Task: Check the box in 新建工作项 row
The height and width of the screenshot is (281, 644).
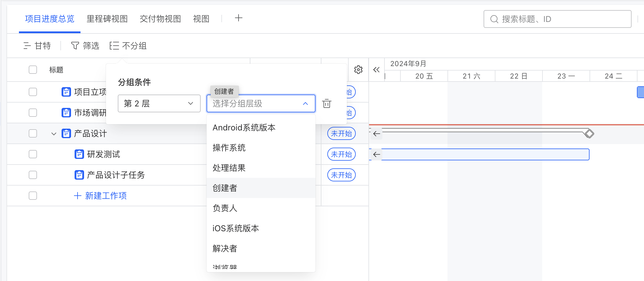Action: 33,196
